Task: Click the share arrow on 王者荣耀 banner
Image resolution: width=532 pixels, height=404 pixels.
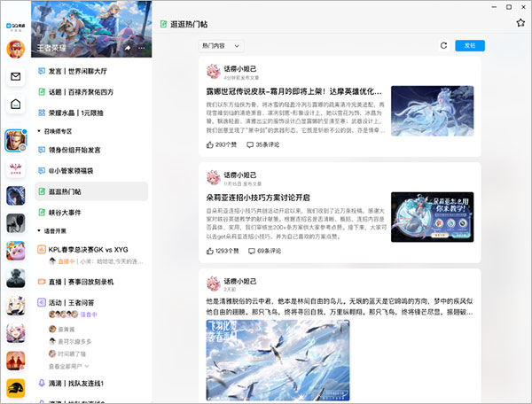Action: point(129,46)
